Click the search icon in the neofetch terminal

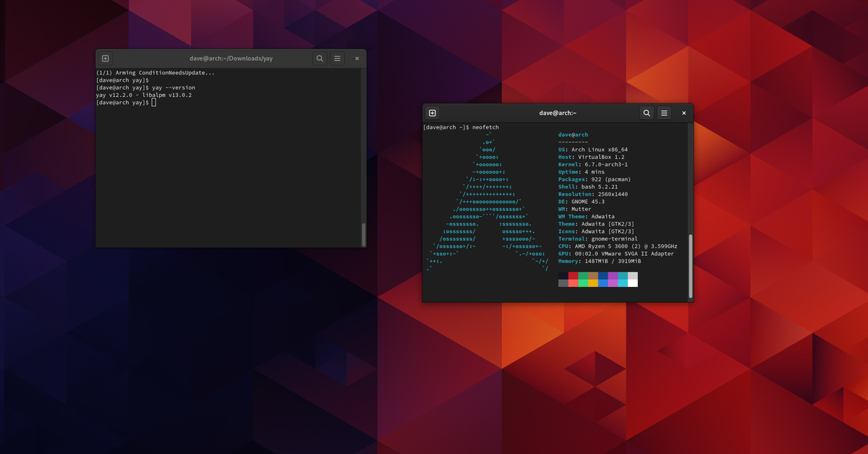coord(647,113)
